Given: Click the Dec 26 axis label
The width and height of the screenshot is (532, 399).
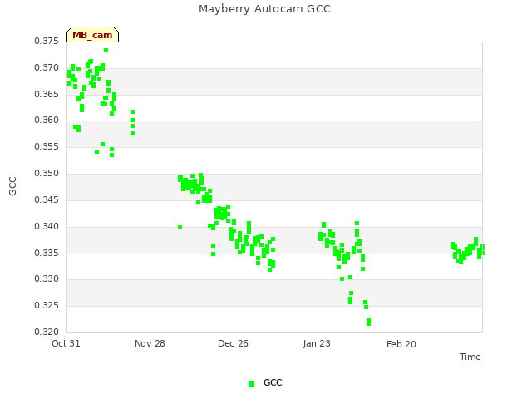Looking at the screenshot, I should click(x=233, y=343).
